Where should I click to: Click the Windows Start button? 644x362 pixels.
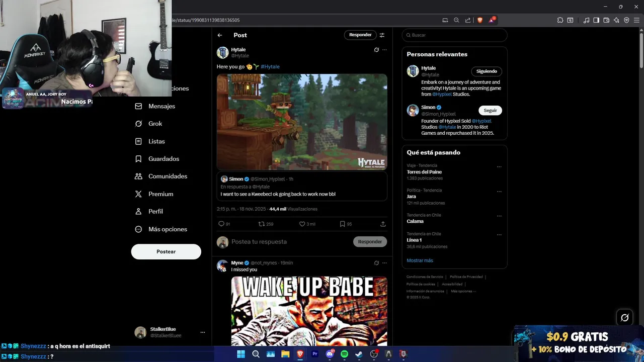[241, 354]
